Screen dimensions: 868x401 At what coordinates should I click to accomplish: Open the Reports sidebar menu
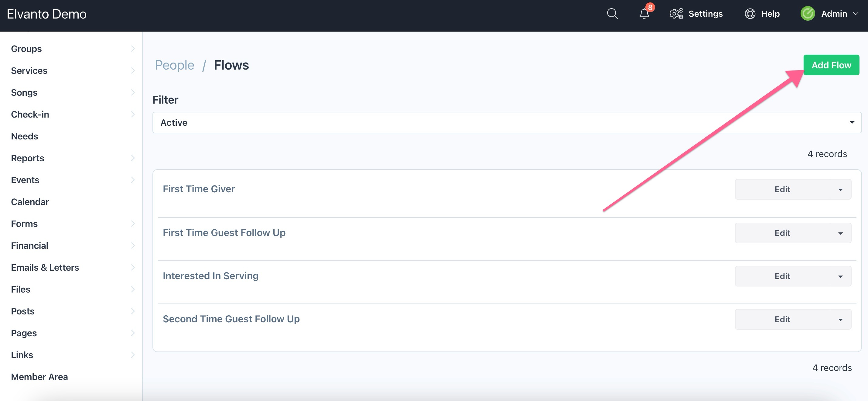(x=27, y=158)
